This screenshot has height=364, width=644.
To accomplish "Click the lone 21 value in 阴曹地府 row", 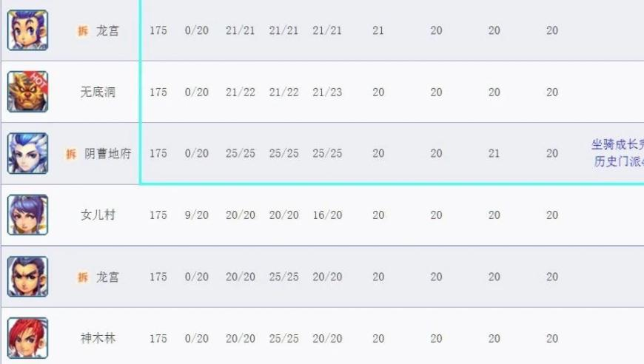I will coord(494,153).
